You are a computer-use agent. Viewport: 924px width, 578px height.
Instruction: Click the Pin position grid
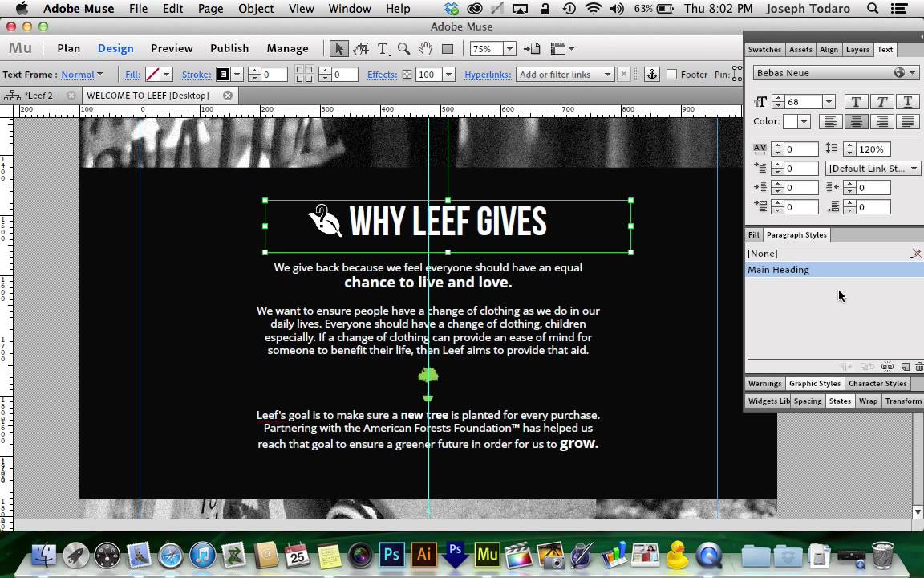click(736, 74)
